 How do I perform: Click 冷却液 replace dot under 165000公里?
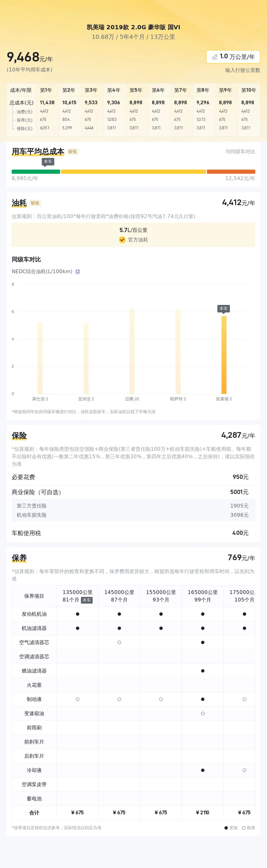[203, 770]
